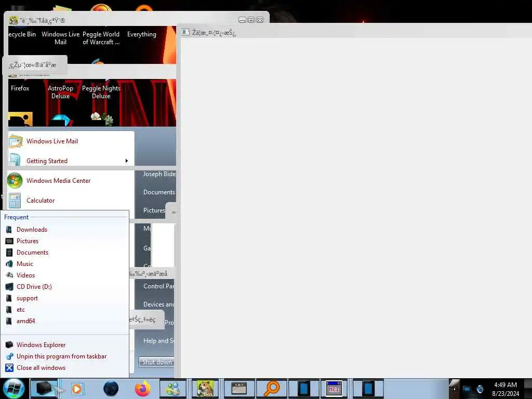Launch Firefox from the taskbar
Screen dimensions: 532x399
point(143,389)
